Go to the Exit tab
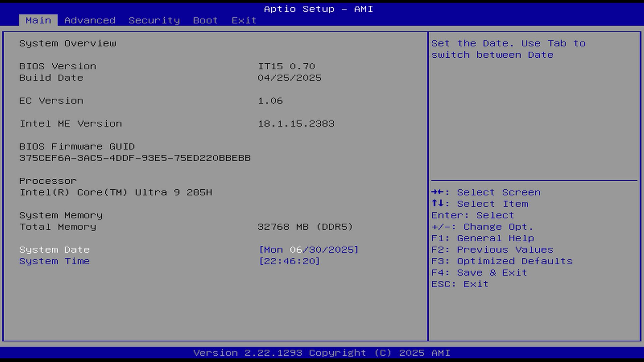This screenshot has height=362, width=644. [244, 20]
